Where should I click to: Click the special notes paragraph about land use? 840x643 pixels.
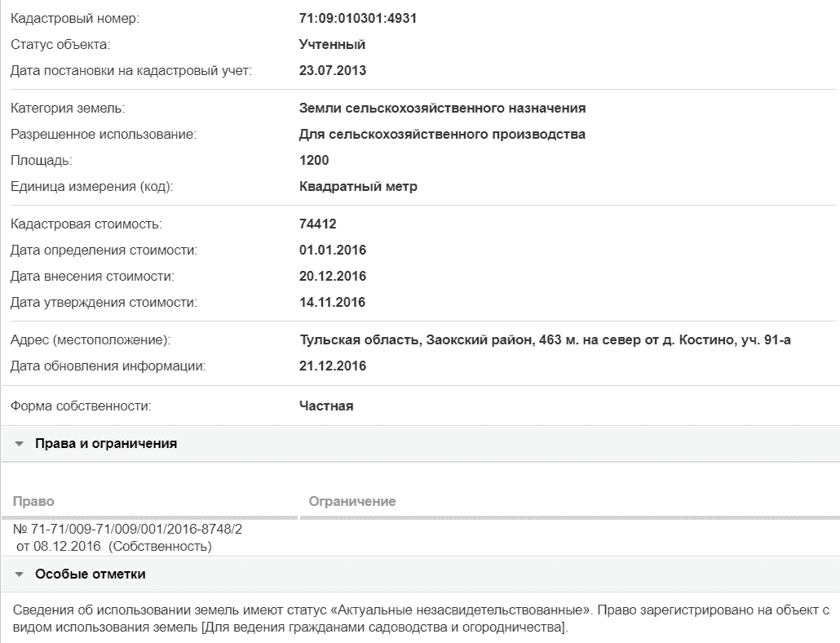(421, 619)
